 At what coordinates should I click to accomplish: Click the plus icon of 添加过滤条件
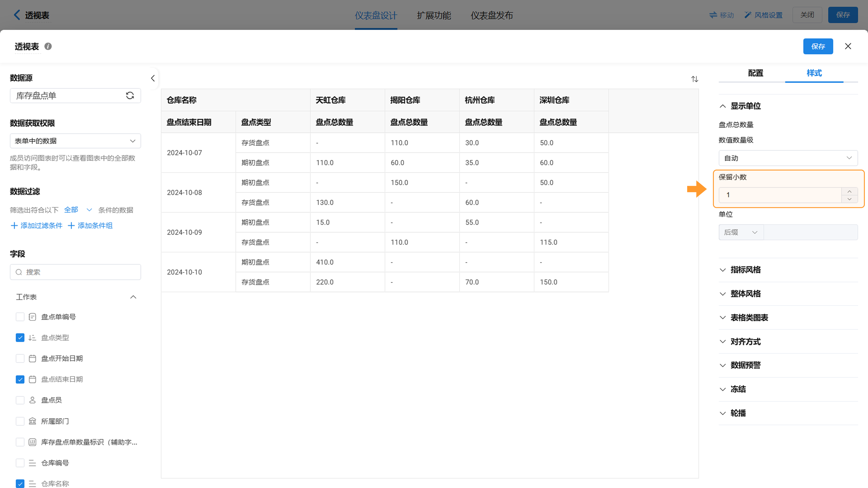coord(14,225)
